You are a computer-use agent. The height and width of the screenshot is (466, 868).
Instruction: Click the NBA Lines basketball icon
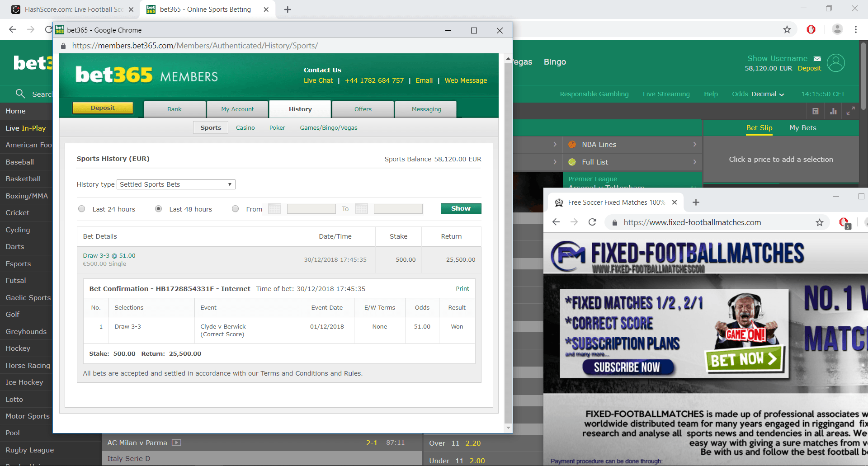tap(572, 145)
